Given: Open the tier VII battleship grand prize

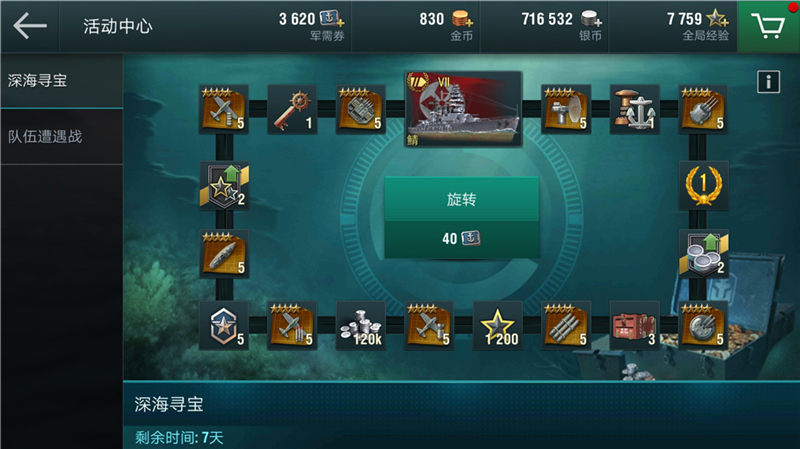Looking at the screenshot, I should pyautogui.click(x=463, y=109).
